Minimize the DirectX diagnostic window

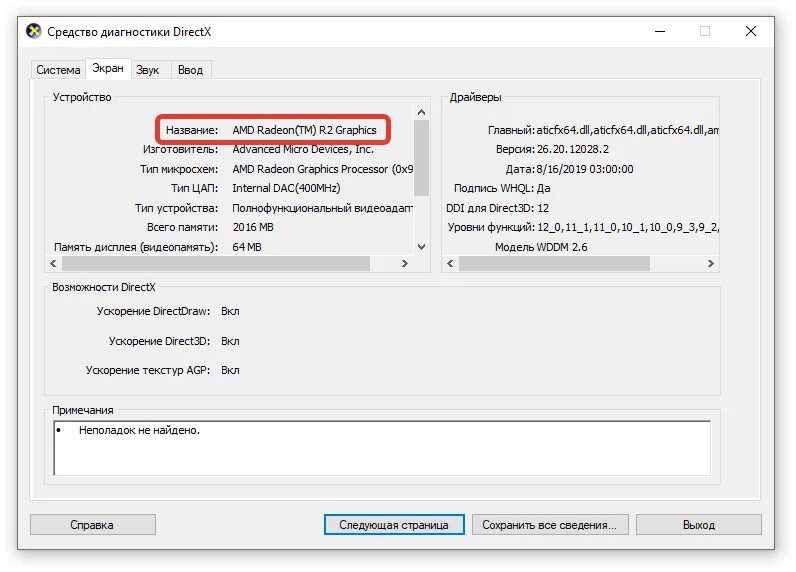tap(660, 31)
